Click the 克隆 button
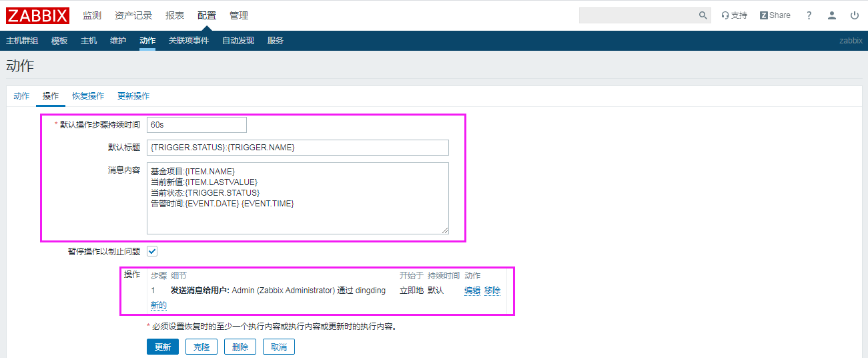Viewport: 868px width, 358px height. 201,347
